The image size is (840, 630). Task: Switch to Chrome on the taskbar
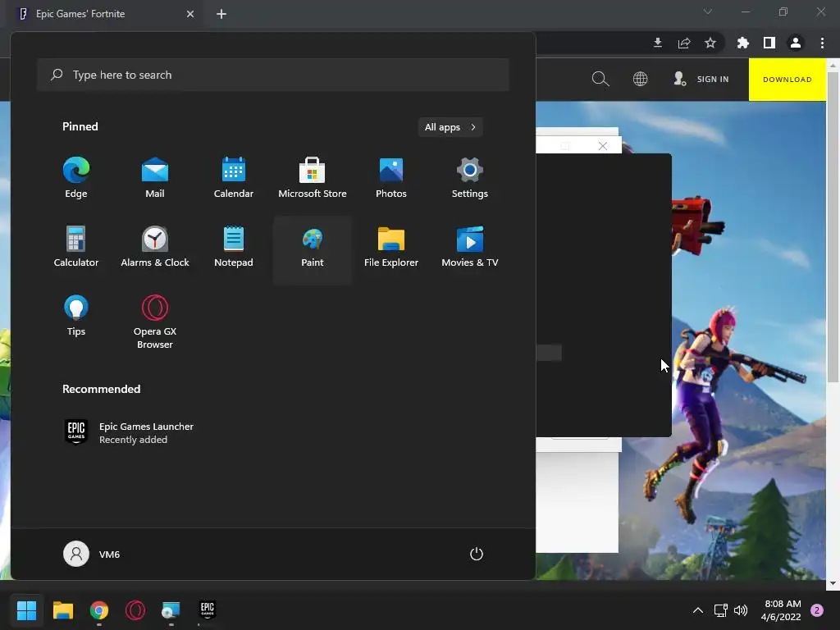pos(99,609)
